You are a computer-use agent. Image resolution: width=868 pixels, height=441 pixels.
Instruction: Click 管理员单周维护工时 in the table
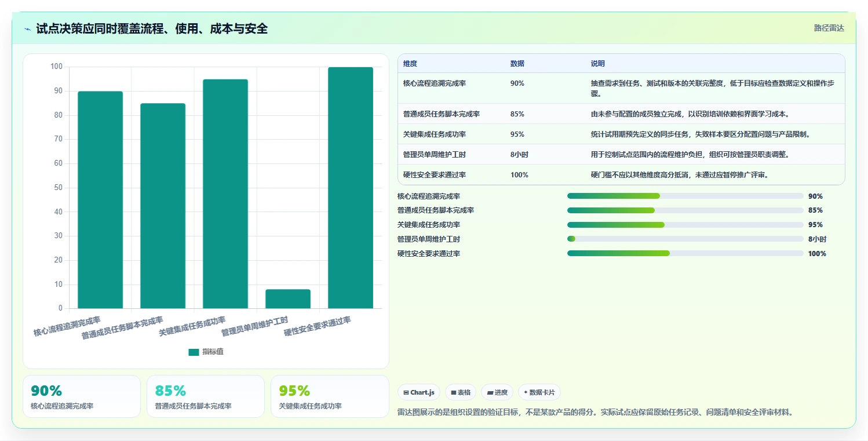pos(435,155)
